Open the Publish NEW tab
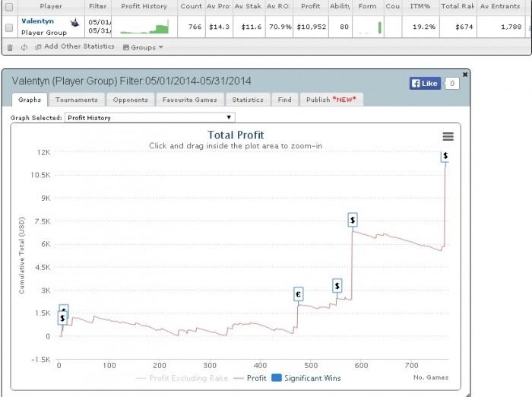532x397 pixels. point(331,100)
